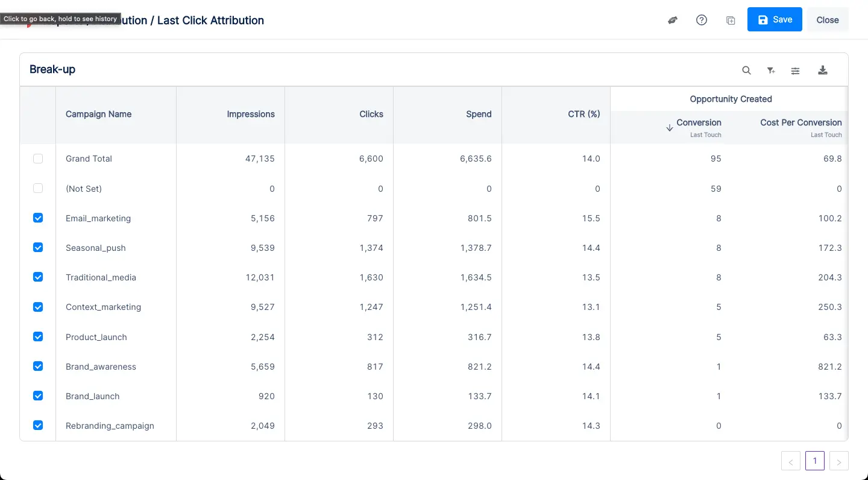
Task: Uncheck the Rebranding_campaign checkbox
Action: [38, 425]
